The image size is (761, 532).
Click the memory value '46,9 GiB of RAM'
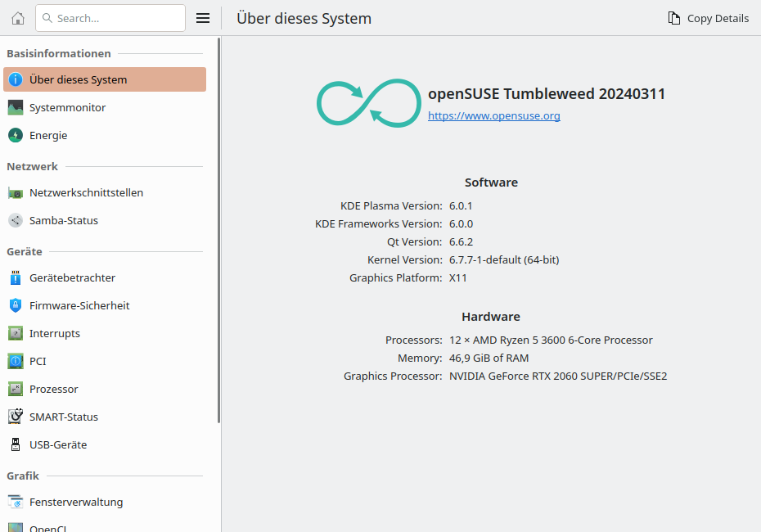tap(489, 358)
